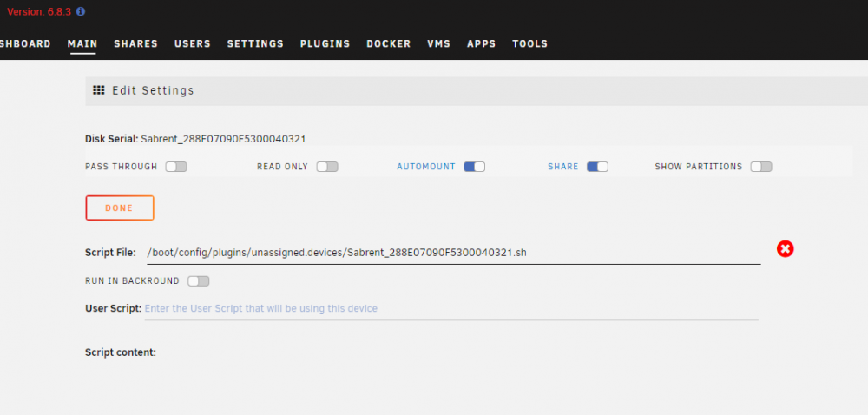Click the Script File path field
This screenshot has width=868, height=415.
(453, 253)
